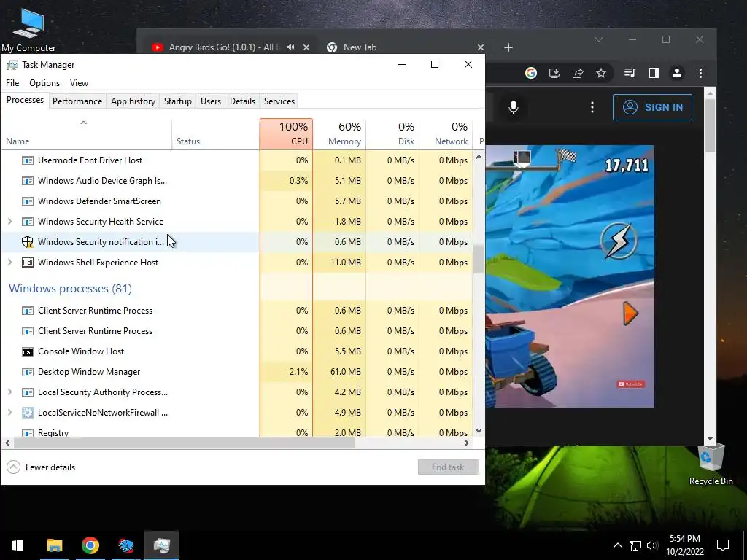The width and height of the screenshot is (747, 560).
Task: Click the End task button
Action: (448, 467)
